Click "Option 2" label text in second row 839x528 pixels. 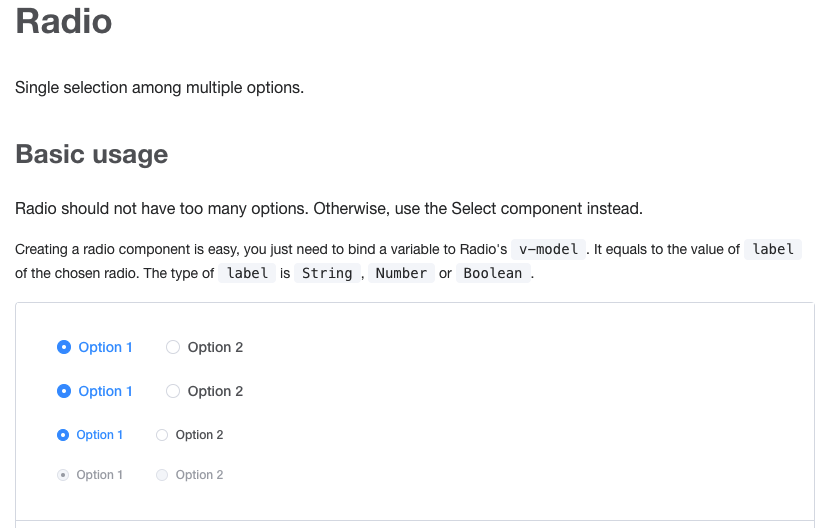(215, 391)
